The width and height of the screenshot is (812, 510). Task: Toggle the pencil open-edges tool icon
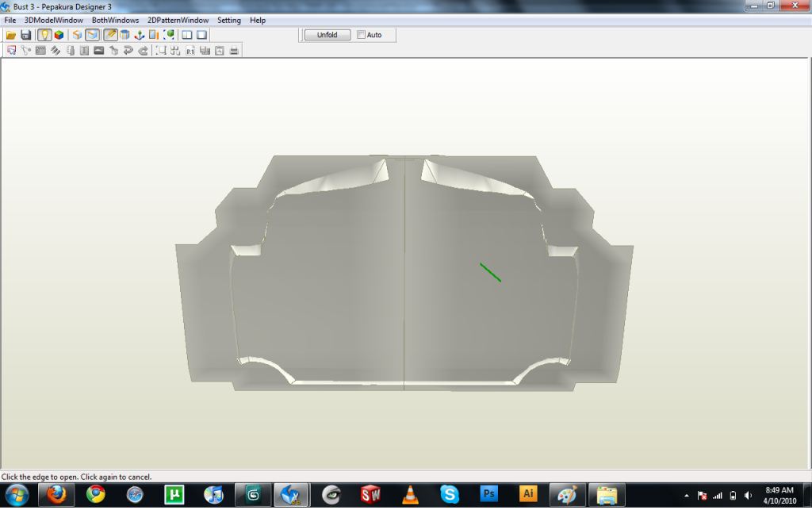coord(110,35)
